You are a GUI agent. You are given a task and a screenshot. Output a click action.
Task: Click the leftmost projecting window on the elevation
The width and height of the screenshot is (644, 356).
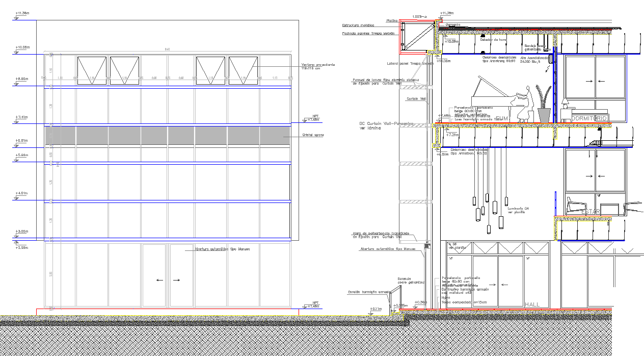92,70
